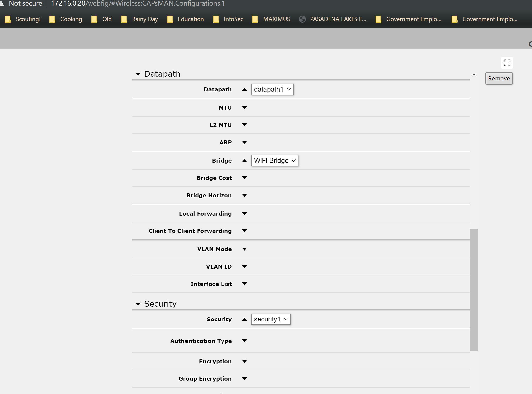Open the datapath1 dropdown
The height and width of the screenshot is (394, 532).
click(x=272, y=89)
